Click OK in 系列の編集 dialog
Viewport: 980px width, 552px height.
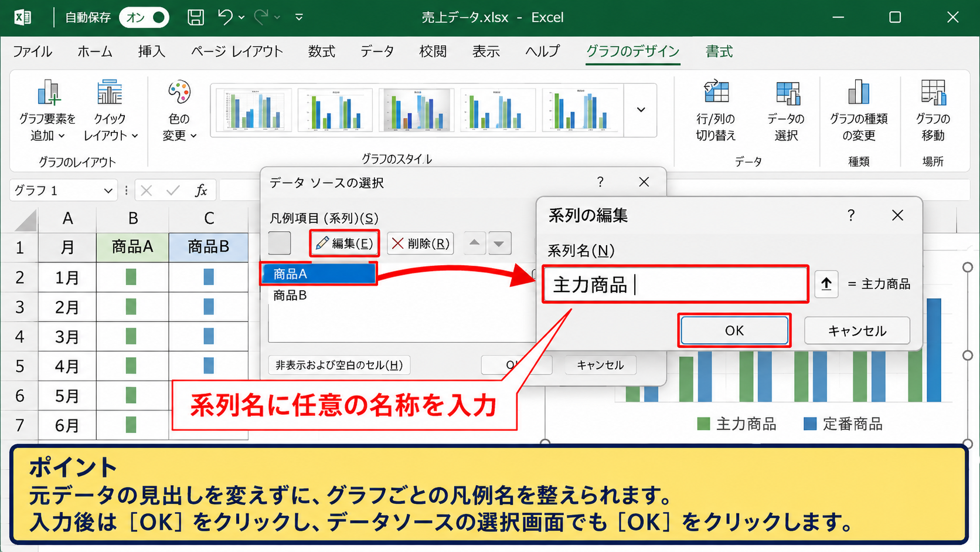pos(734,331)
